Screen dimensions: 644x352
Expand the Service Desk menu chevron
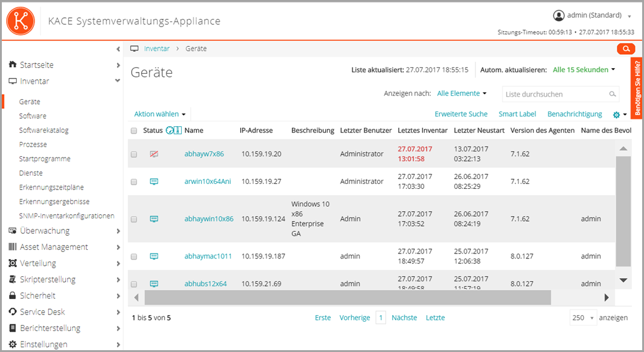(x=118, y=312)
